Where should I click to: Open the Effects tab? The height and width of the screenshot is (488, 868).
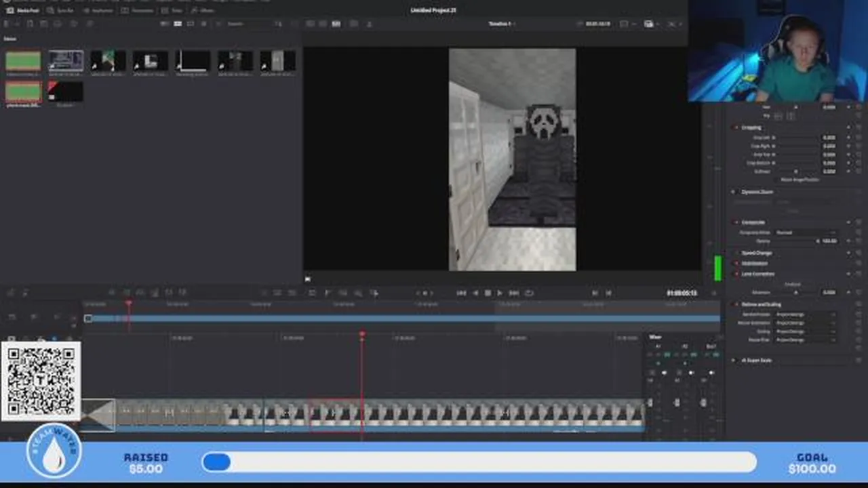tap(203, 11)
